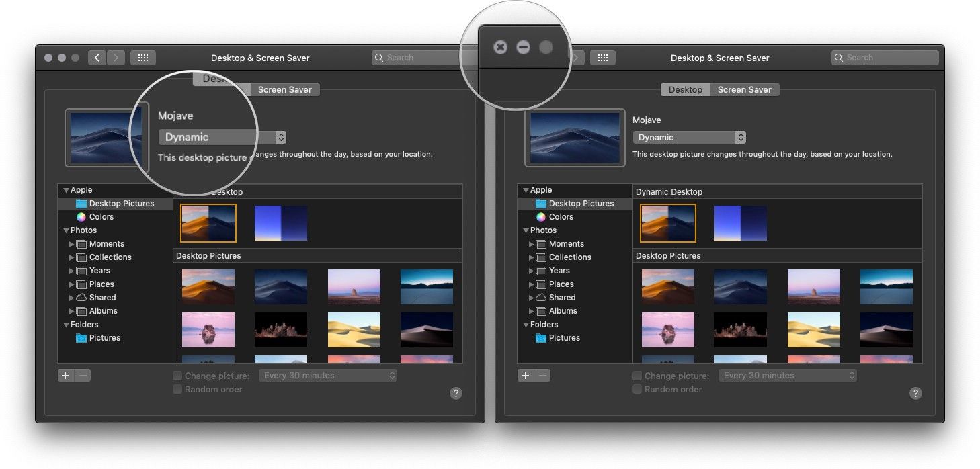Expand the Moments item in left window sidebar
Image resolution: width=980 pixels, height=469 pixels.
tap(72, 244)
